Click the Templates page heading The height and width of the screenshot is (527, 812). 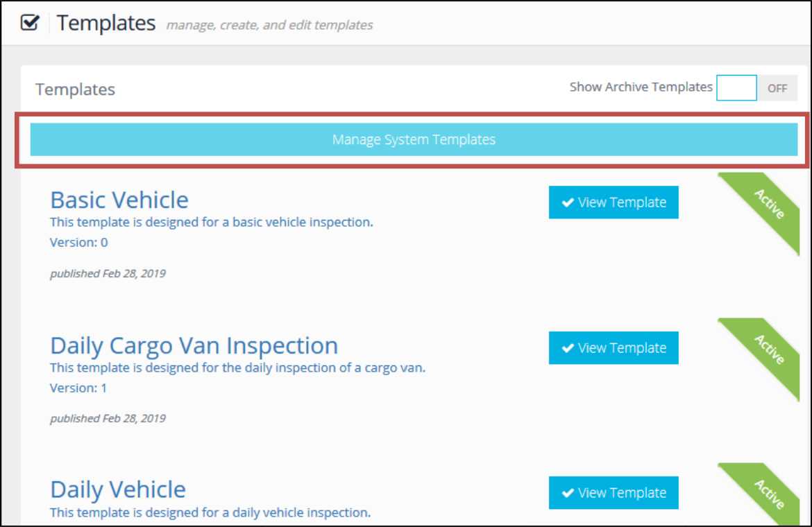pyautogui.click(x=106, y=24)
